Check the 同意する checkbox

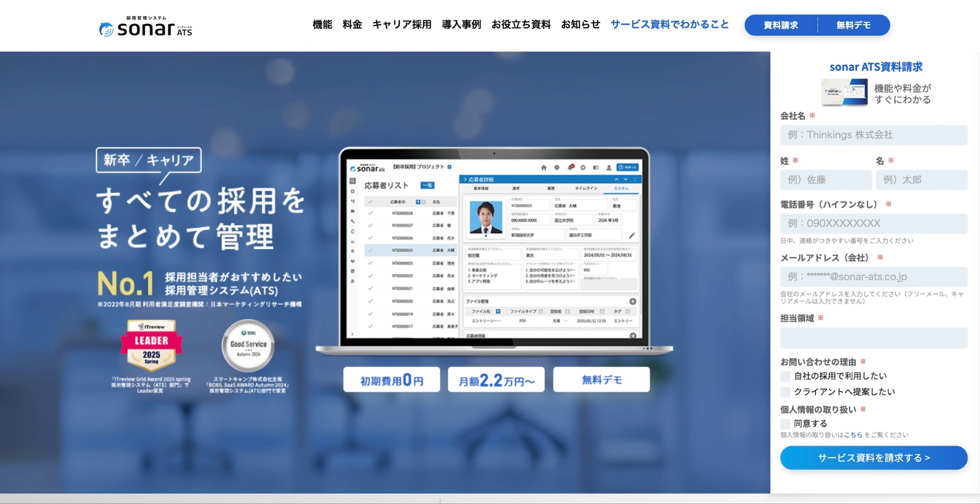click(785, 424)
